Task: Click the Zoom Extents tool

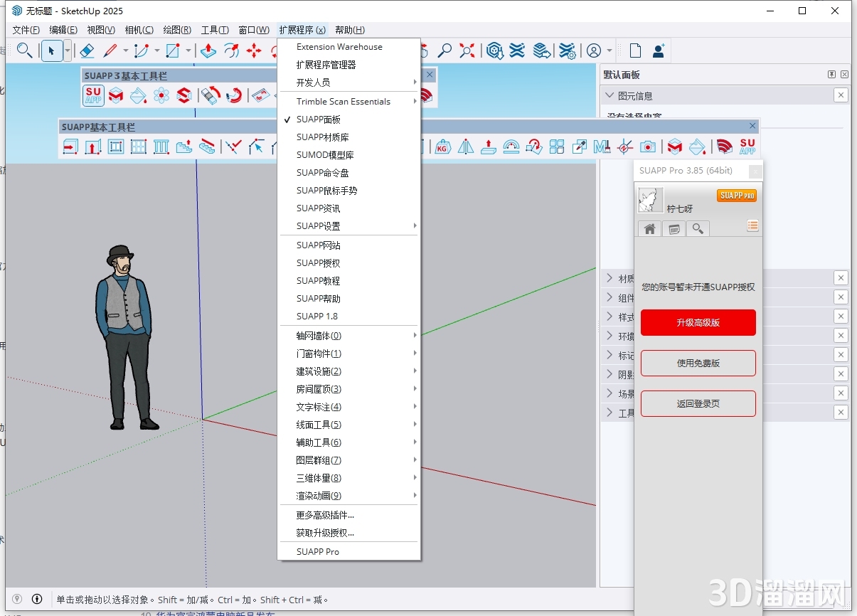Action: click(x=467, y=51)
